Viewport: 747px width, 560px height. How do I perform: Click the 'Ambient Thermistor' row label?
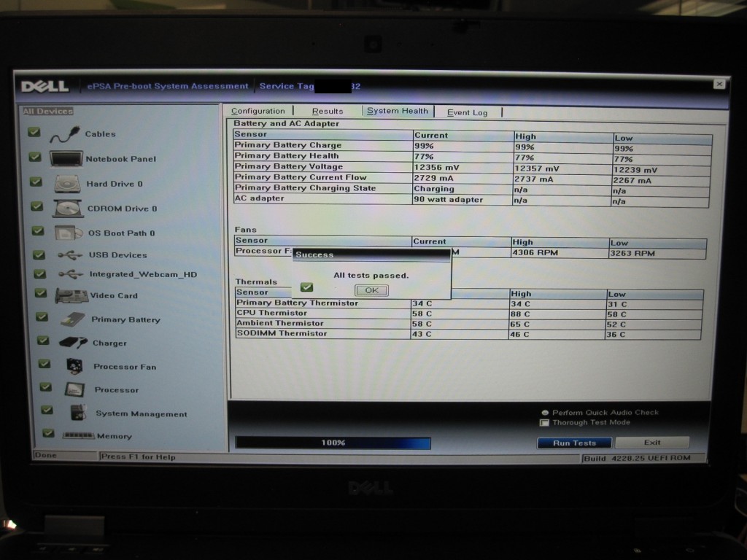pos(279,323)
